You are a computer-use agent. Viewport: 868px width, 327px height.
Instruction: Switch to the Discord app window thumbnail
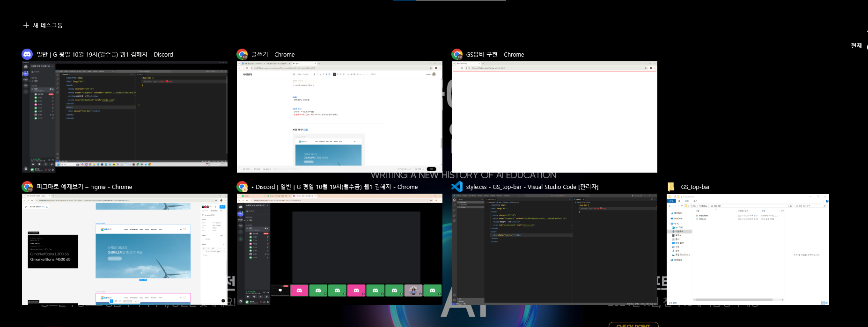[x=125, y=117]
